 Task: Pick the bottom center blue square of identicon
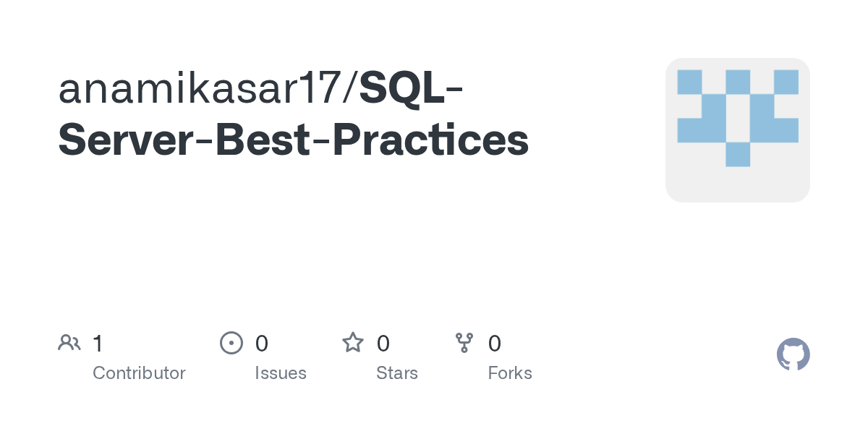tap(738, 154)
